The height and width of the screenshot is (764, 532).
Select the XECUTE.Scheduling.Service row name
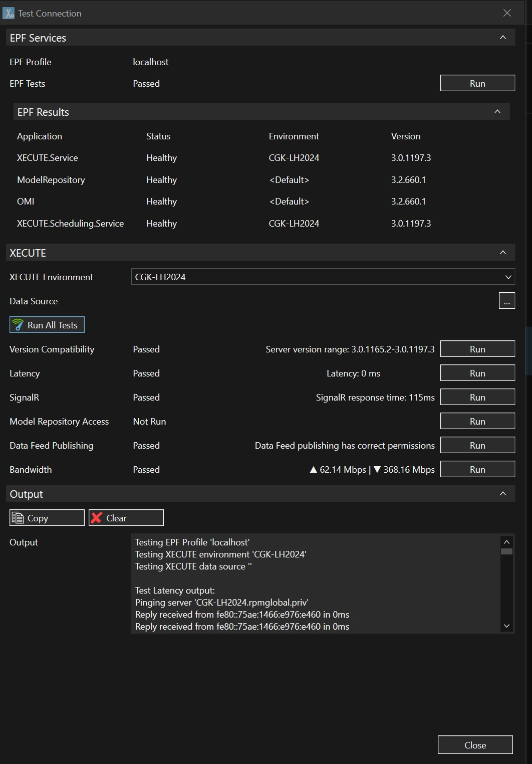[71, 224]
